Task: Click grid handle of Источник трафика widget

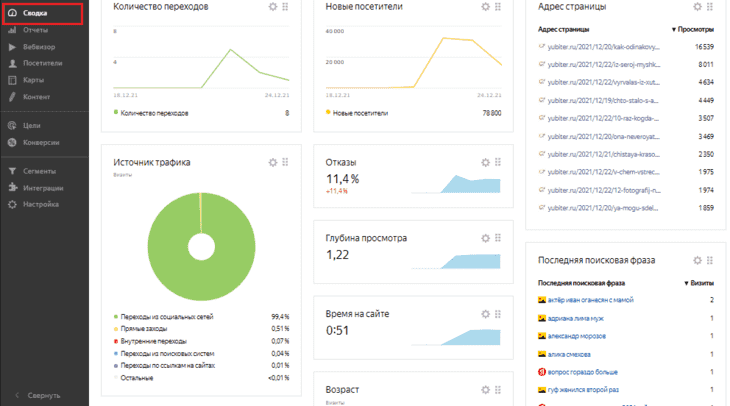Action: [285, 162]
